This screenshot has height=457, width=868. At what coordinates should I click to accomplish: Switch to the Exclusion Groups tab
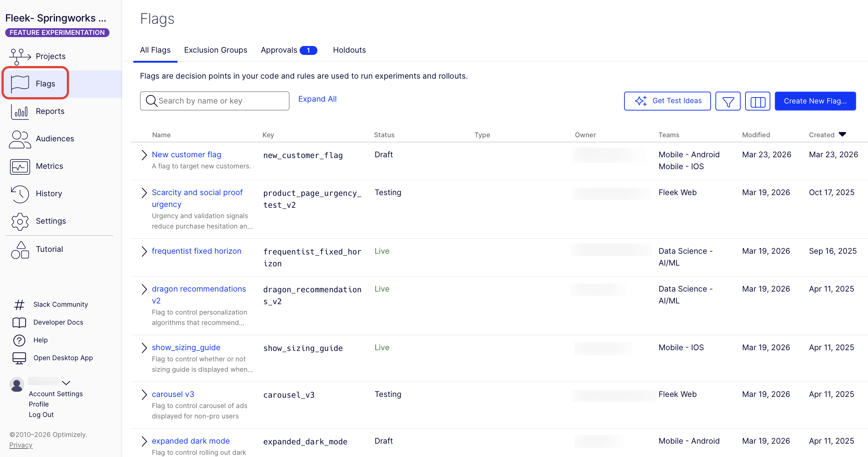215,50
